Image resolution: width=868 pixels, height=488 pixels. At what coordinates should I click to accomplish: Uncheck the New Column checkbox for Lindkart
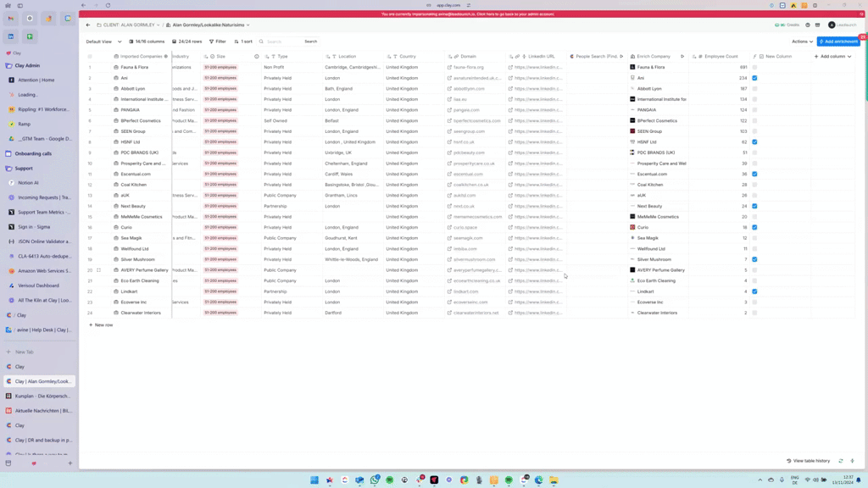click(x=754, y=291)
